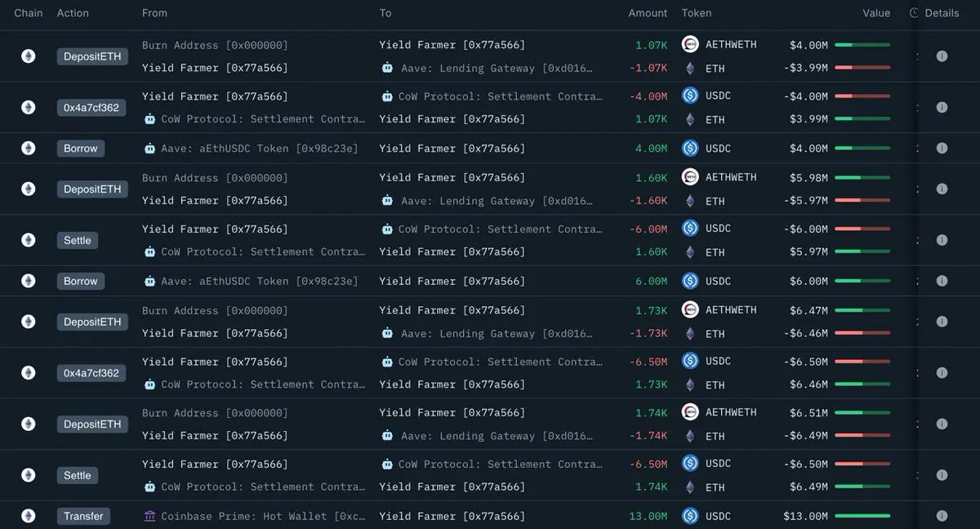
Task: Open details info icon for the 6.00M Borrow row
Action: tap(942, 281)
